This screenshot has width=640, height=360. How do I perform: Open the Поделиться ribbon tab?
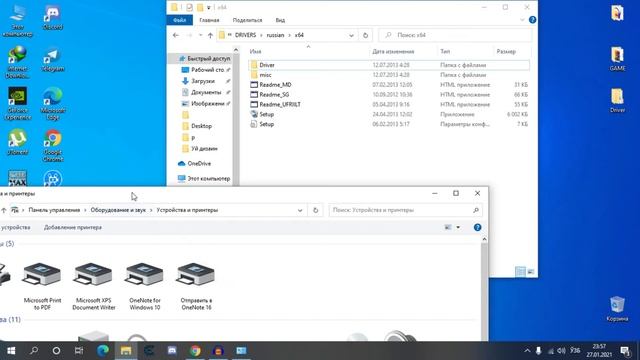coord(247,20)
